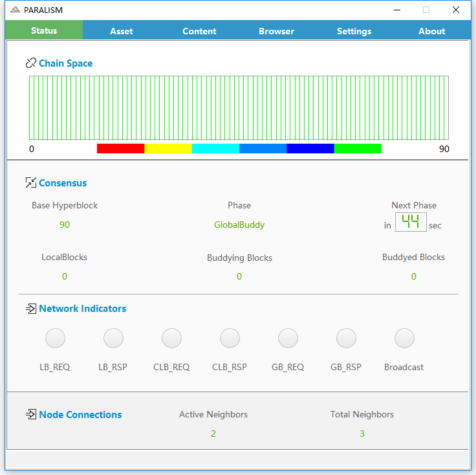Click the Broadcast label text

[404, 367]
